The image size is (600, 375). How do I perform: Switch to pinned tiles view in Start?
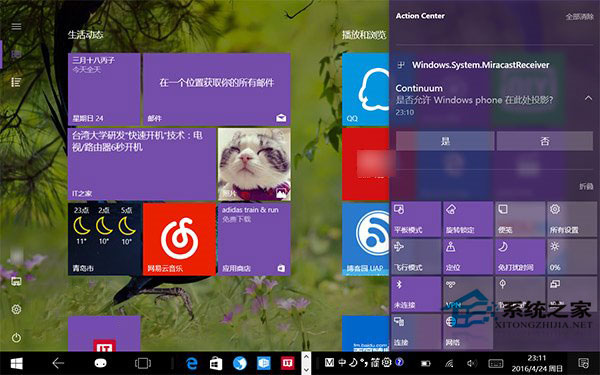click(x=16, y=54)
